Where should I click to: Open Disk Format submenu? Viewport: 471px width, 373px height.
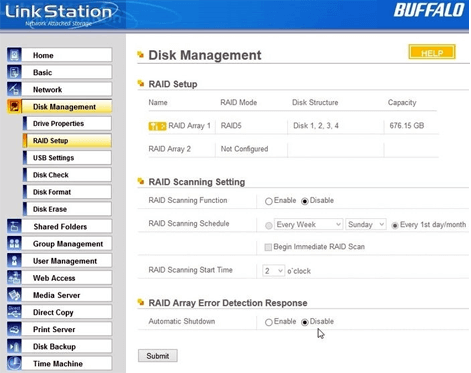point(67,192)
